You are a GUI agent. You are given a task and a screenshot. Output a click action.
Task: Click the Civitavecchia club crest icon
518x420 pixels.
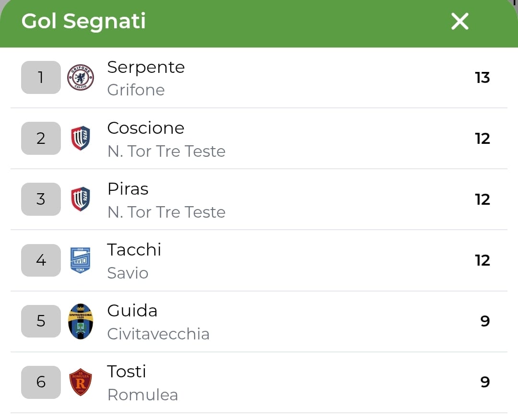81,321
